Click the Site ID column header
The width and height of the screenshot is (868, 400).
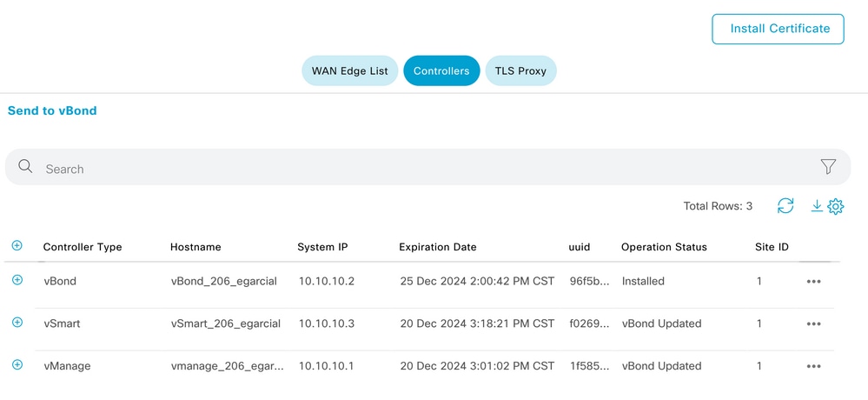[772, 247]
